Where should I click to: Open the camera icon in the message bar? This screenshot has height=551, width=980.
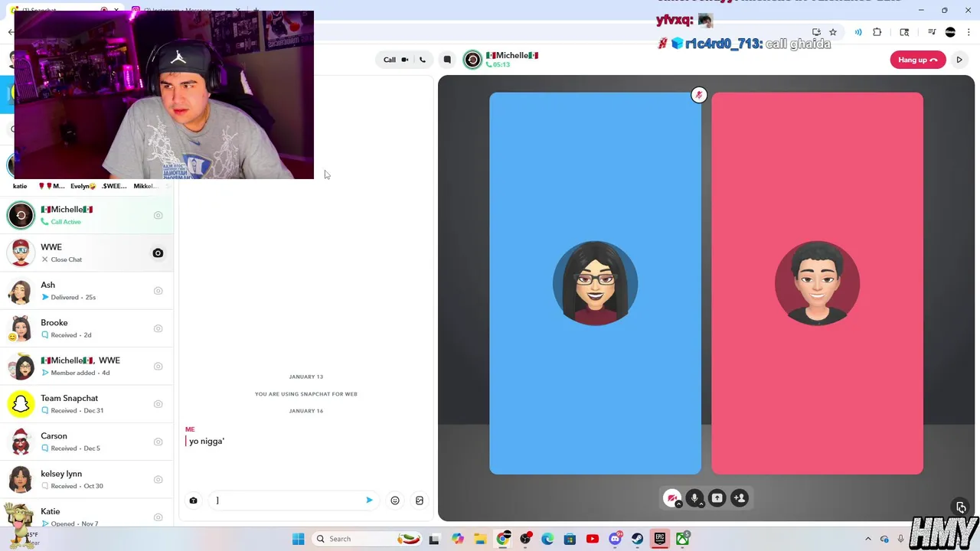pos(193,500)
